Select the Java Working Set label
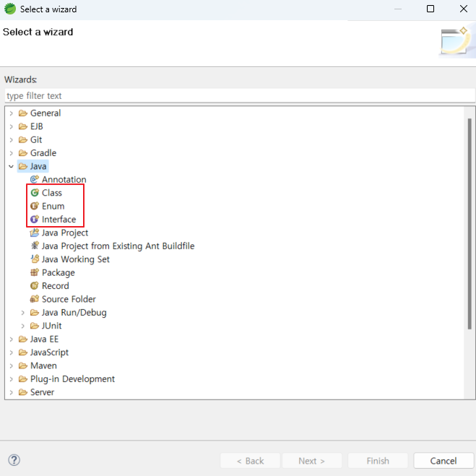Viewport: 476px width, 476px height. click(76, 259)
